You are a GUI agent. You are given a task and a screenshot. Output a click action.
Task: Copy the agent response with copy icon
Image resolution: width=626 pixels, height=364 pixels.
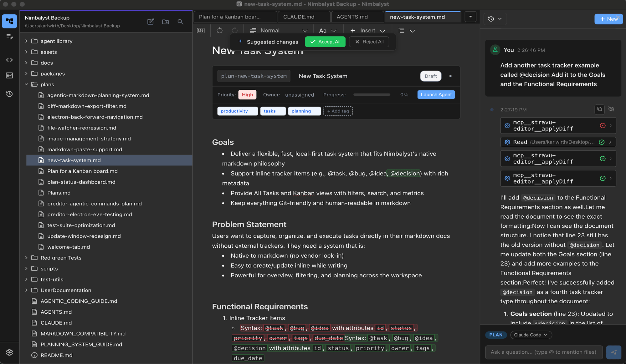599,109
